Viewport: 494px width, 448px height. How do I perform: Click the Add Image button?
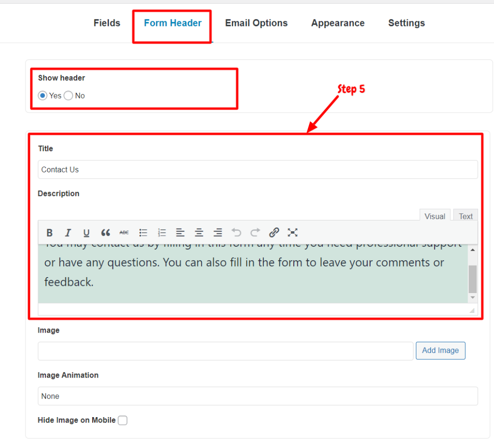point(440,350)
